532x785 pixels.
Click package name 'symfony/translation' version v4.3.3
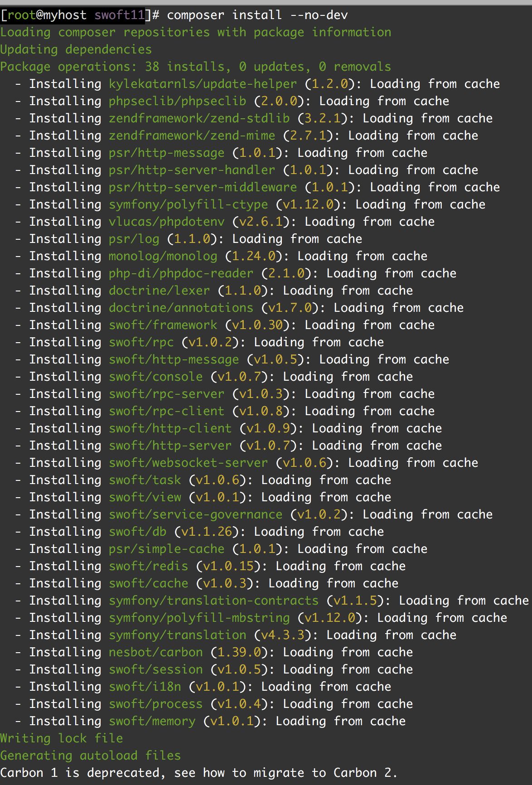tap(178, 635)
